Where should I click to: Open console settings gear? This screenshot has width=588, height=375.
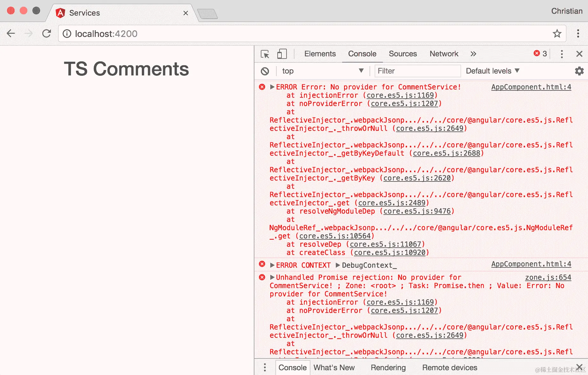[579, 71]
